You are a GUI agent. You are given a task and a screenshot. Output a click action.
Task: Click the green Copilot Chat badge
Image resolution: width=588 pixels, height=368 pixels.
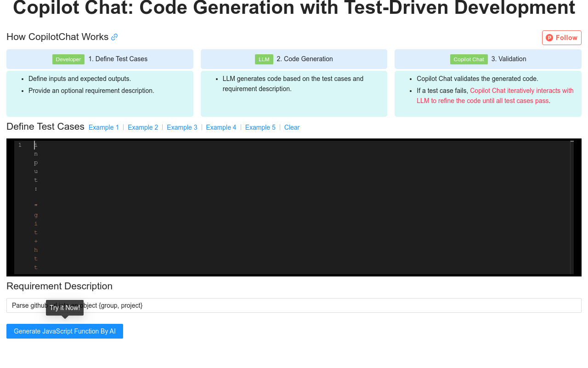pos(469,59)
